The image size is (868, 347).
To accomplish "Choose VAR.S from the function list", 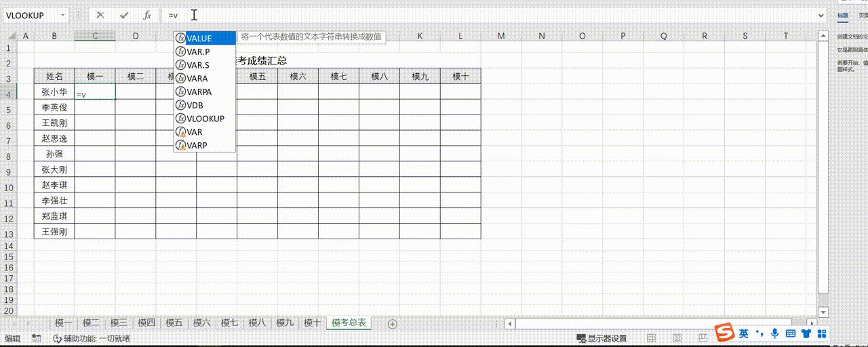I will click(x=205, y=65).
